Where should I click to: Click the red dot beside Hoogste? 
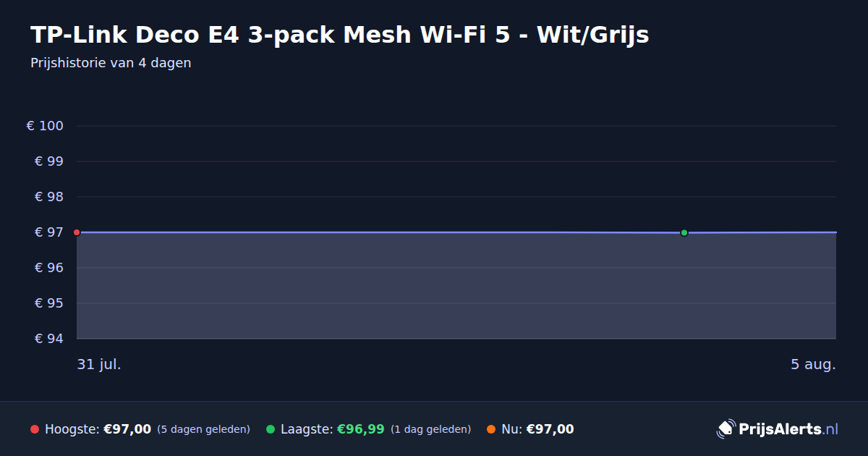[x=35, y=429]
